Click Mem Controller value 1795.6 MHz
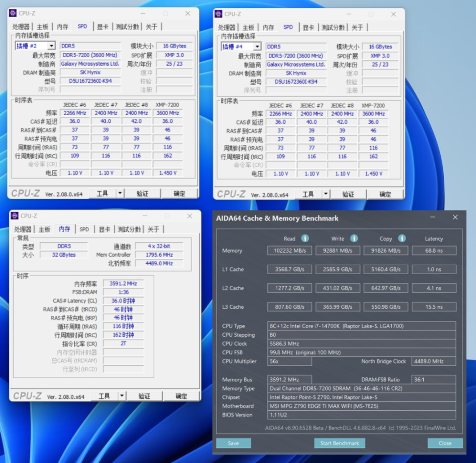Viewport: 476px width, 463px height. pyautogui.click(x=159, y=255)
